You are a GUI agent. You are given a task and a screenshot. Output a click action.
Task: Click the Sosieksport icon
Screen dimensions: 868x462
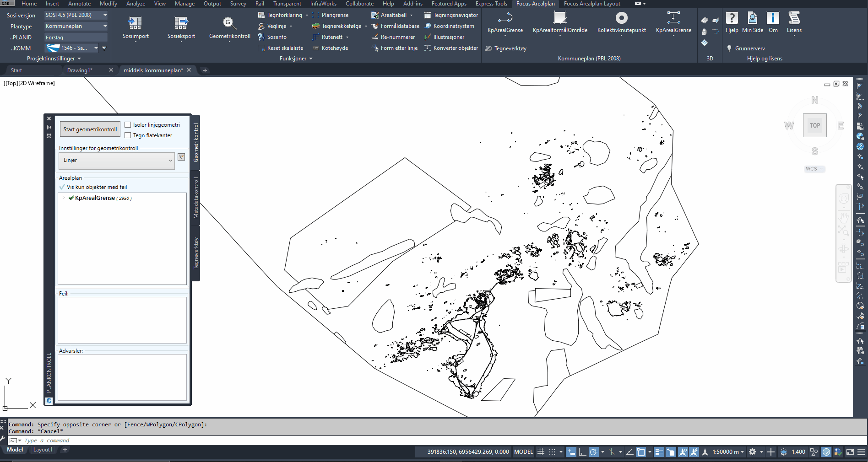pyautogui.click(x=181, y=24)
